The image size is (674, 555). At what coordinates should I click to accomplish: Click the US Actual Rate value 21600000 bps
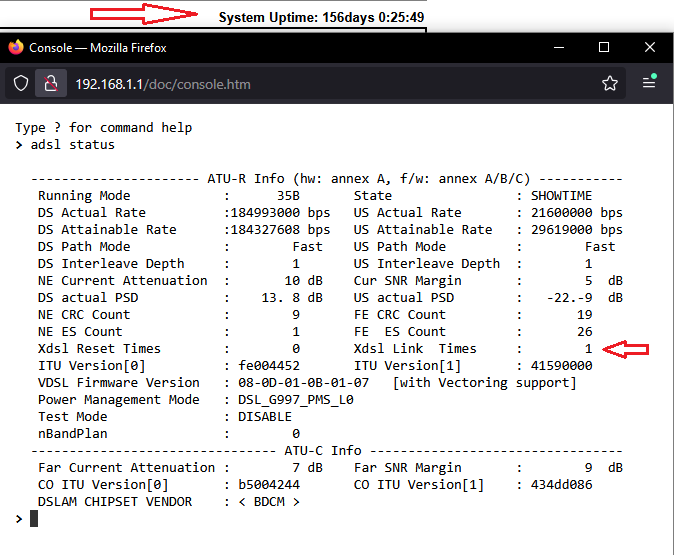[x=576, y=213]
